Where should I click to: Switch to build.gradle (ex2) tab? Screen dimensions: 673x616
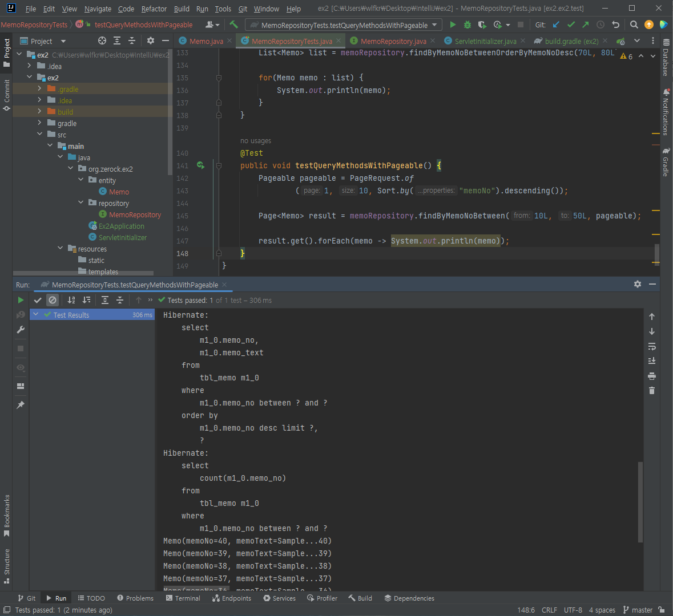pos(571,41)
